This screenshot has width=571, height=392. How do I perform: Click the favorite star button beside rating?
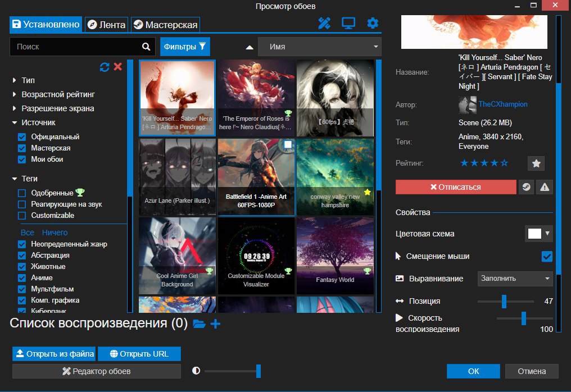[x=536, y=163]
